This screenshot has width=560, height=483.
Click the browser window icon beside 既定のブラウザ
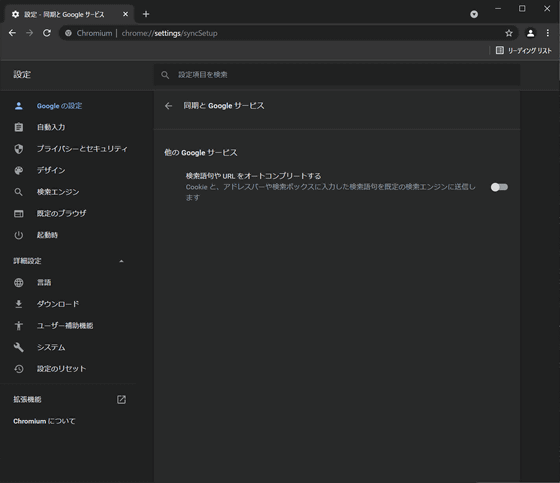click(x=19, y=214)
